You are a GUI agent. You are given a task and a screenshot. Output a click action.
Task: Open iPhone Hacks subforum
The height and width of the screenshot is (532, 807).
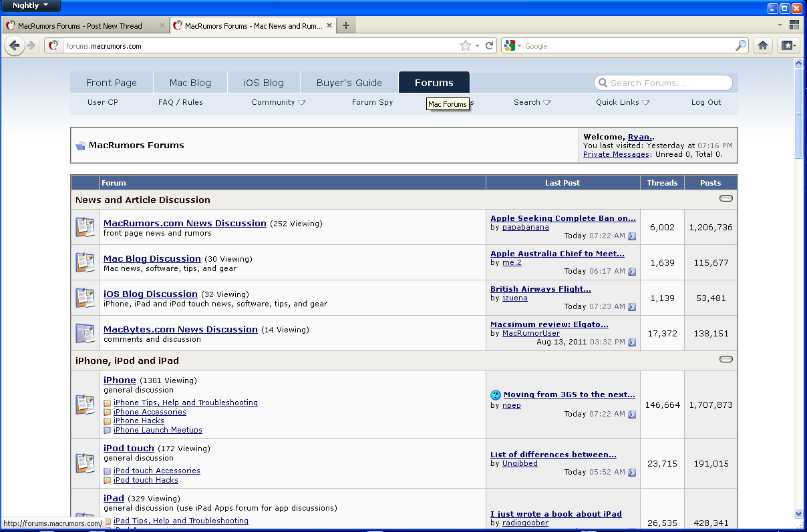click(139, 421)
